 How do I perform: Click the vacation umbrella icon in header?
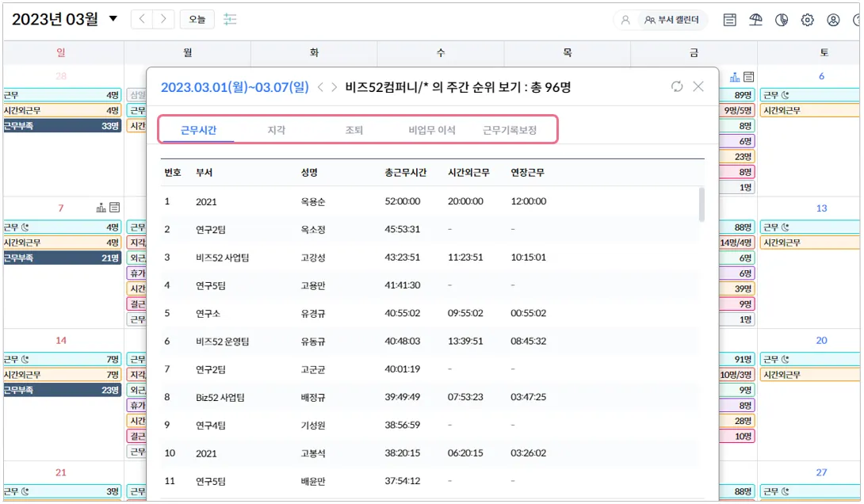(755, 21)
